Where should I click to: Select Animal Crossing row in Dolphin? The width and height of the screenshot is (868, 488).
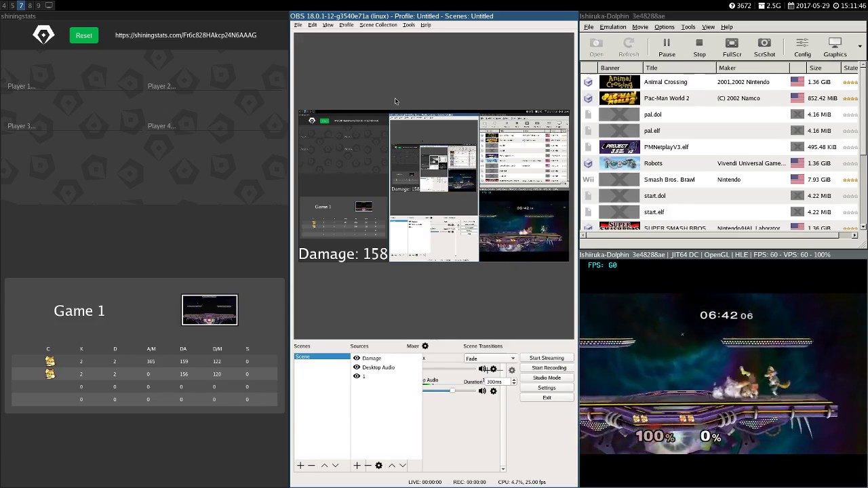[720, 82]
